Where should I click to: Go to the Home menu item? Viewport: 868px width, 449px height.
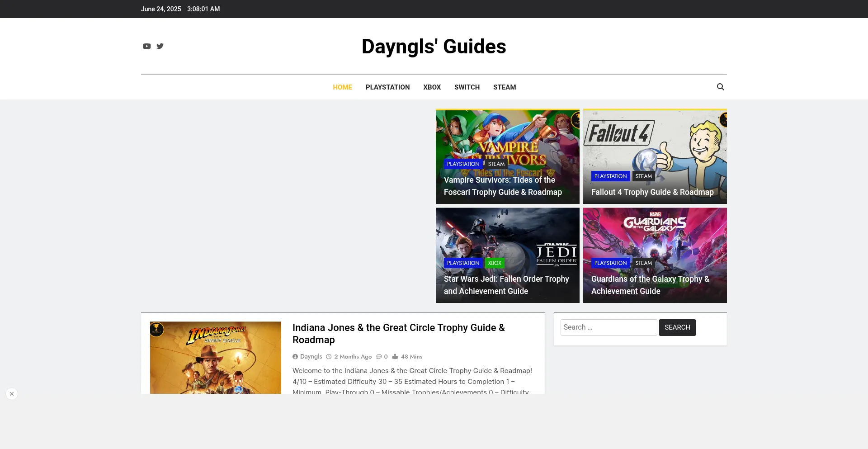pyautogui.click(x=342, y=87)
